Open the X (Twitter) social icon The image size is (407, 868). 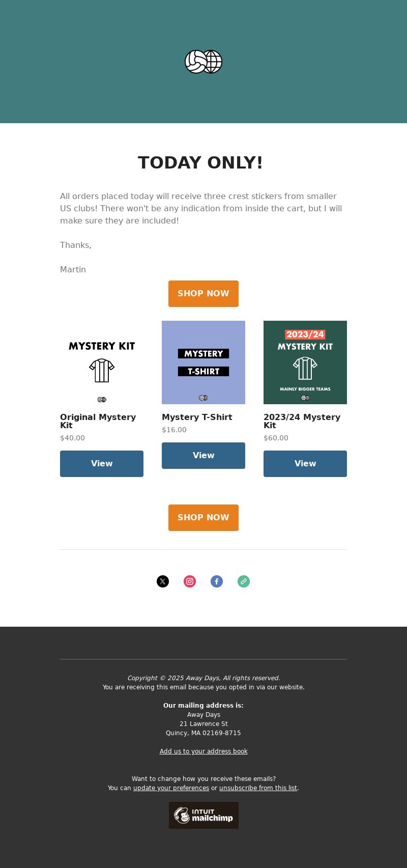coord(163,581)
